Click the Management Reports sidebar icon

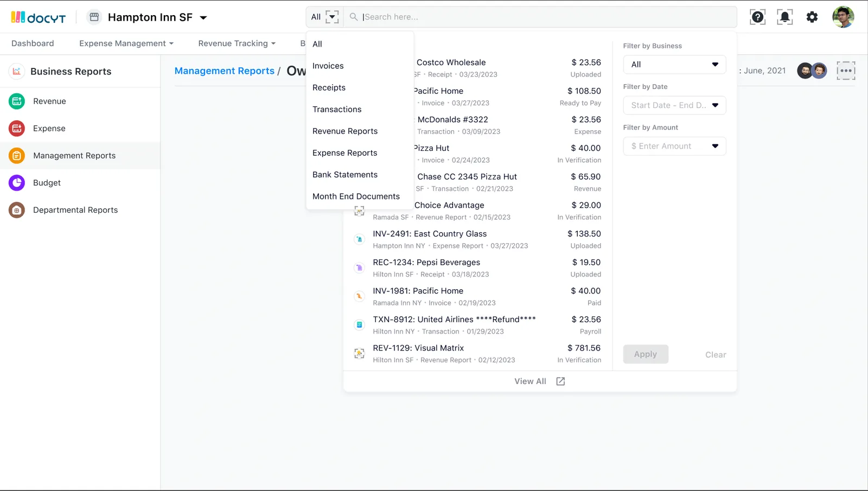[x=17, y=156]
